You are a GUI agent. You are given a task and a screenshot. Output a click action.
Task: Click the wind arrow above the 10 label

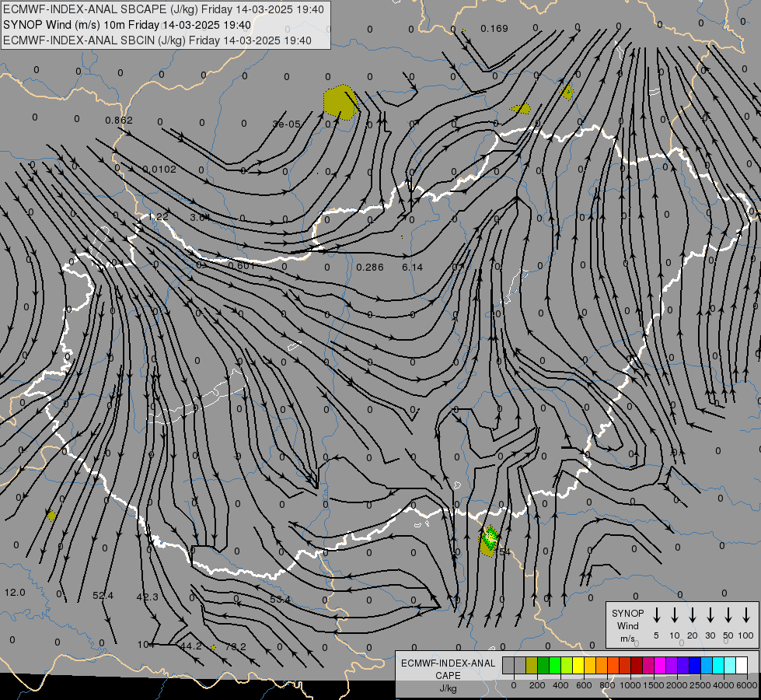674,614
